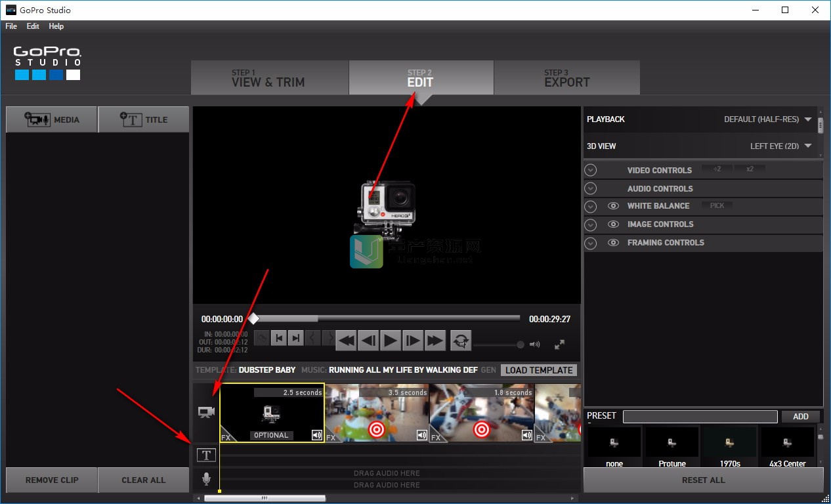
Task: Expand the White Balance section
Action: click(591, 206)
